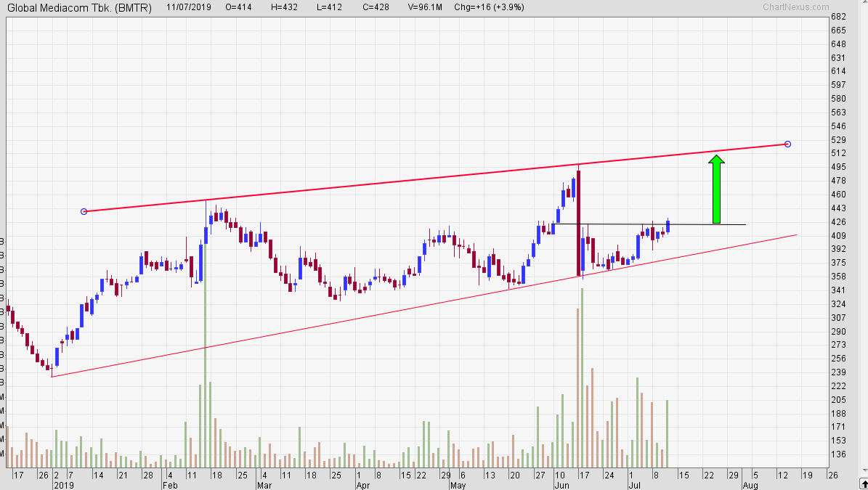Click the Aug label on the date axis
This screenshot has width=868, height=490.
pos(751,485)
